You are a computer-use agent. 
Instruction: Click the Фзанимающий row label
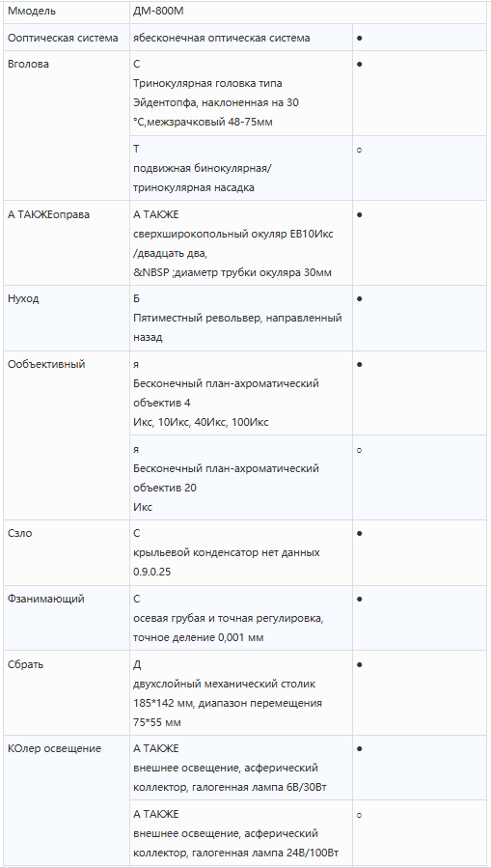coord(46,599)
